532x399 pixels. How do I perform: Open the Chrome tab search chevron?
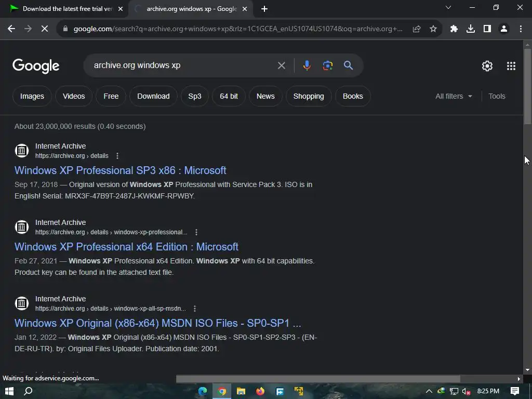(x=448, y=7)
